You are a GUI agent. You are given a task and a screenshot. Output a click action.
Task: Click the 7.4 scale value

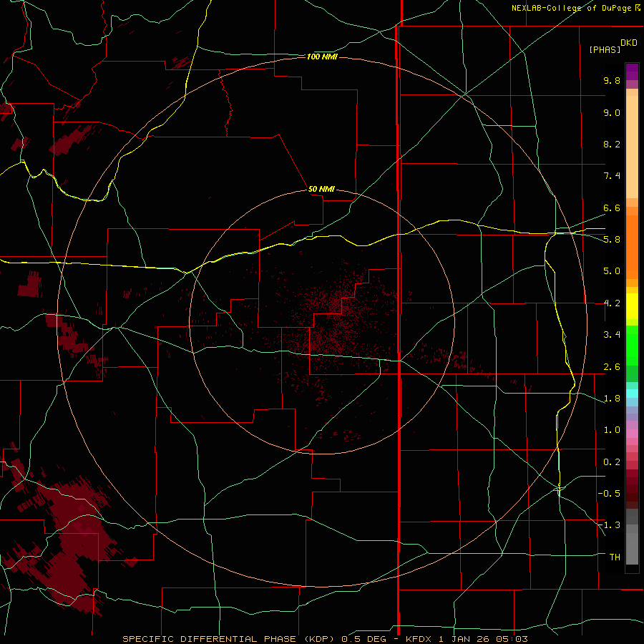[x=612, y=176]
